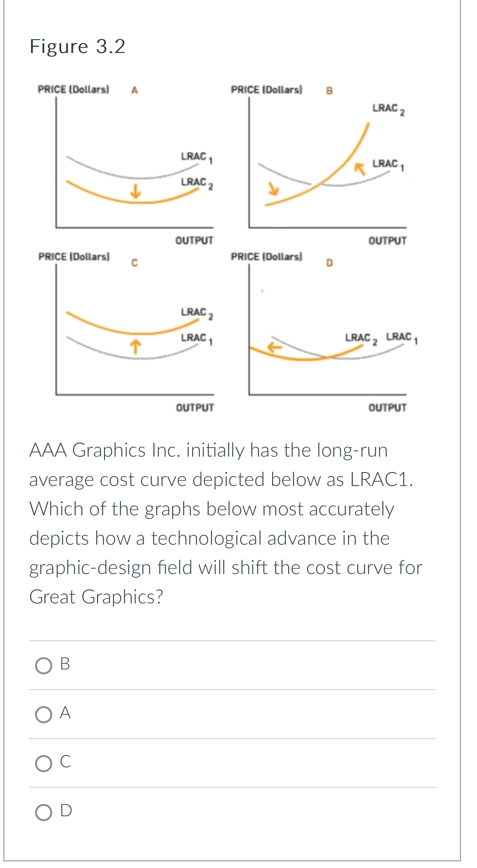Click the leftward arrow in graph D

[275, 347]
